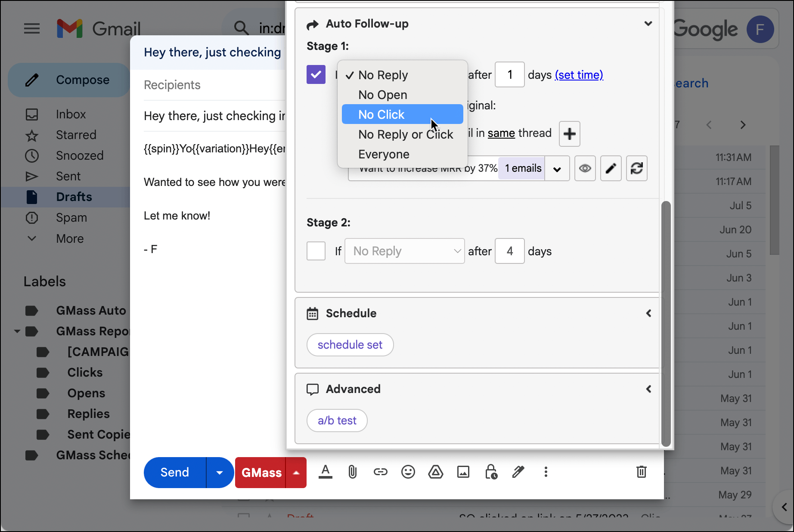Click the red GMass button

(x=261, y=473)
